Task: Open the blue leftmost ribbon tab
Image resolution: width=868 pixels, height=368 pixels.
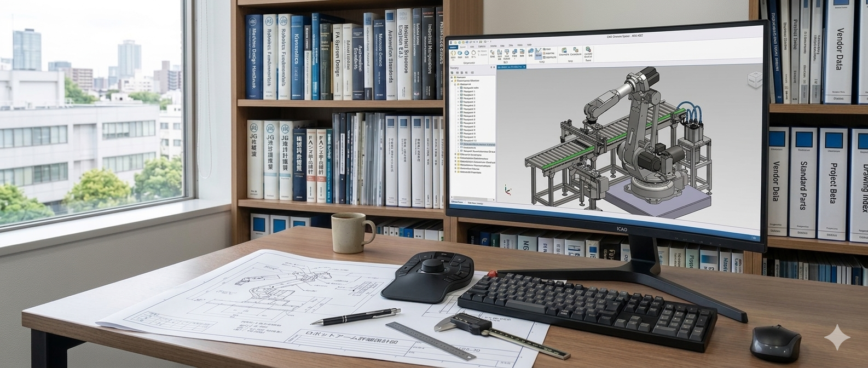Action: (453, 47)
